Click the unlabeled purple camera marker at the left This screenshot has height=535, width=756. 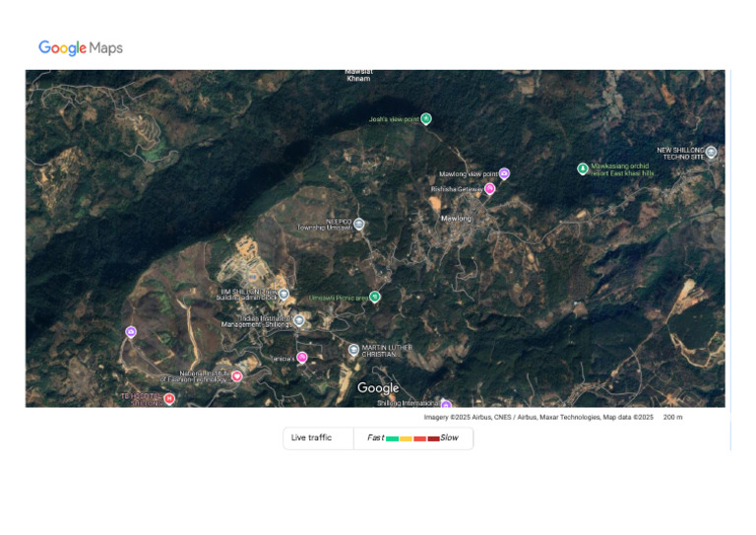(131, 332)
